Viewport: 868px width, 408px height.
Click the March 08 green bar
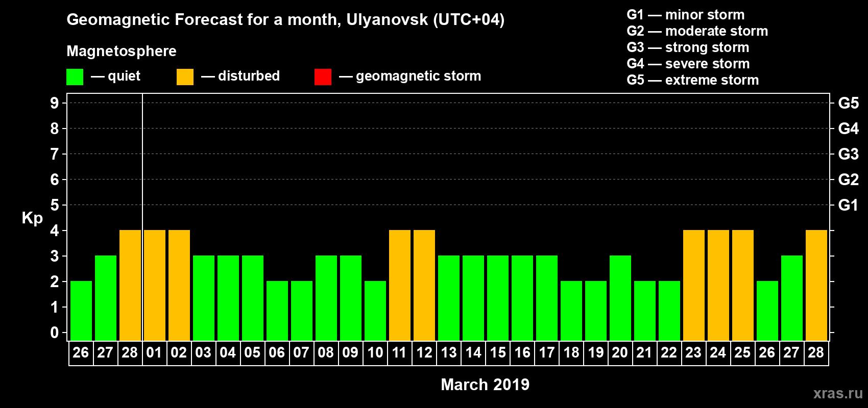(326, 298)
